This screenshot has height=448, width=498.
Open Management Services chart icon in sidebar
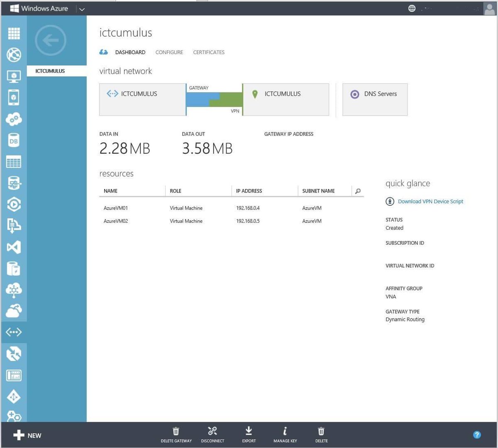pyautogui.click(x=14, y=375)
